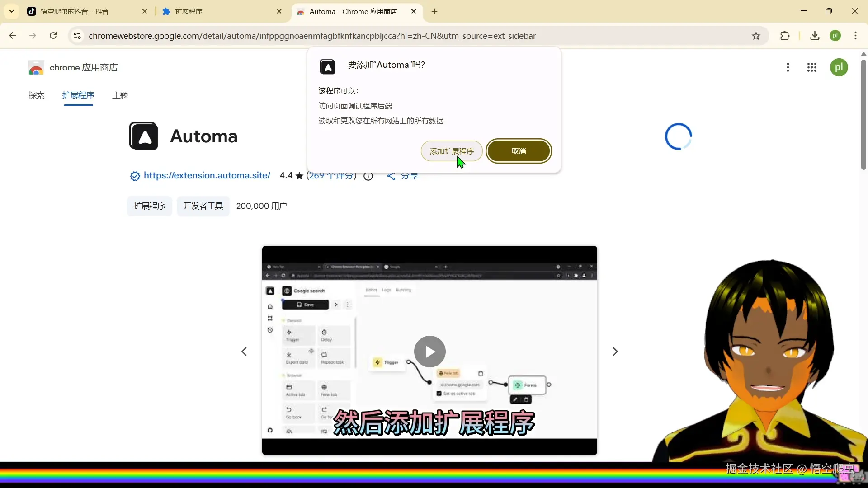The height and width of the screenshot is (488, 868).
Task: Open the extension.automa.site link
Action: point(207,175)
